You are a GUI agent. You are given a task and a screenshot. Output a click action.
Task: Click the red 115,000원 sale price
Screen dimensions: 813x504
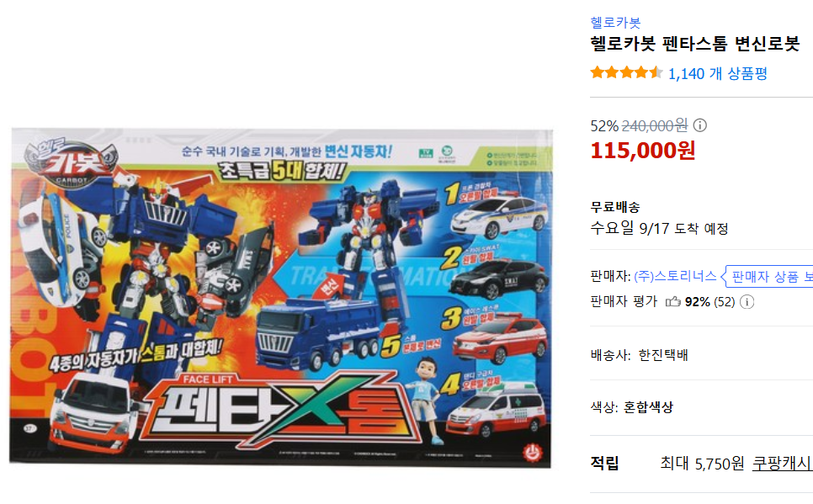click(643, 151)
